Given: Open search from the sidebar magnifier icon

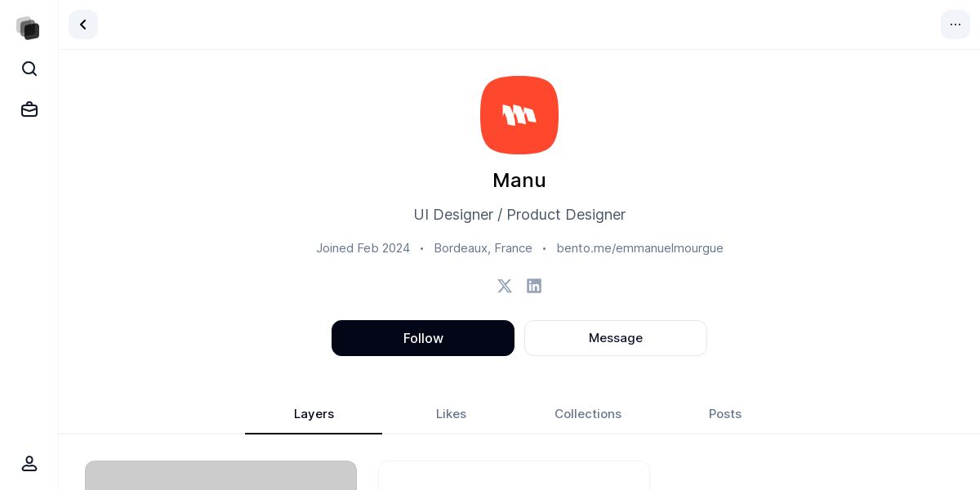Looking at the screenshot, I should click(29, 69).
